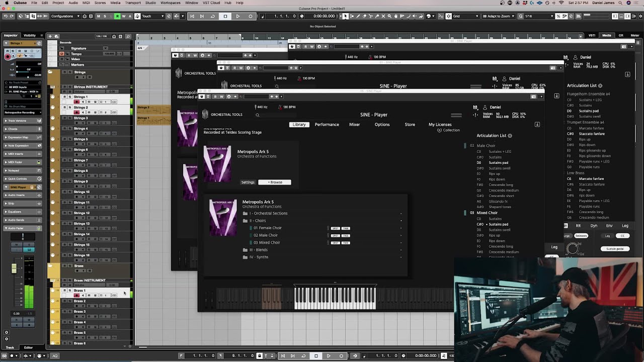Open the File menu

tap(34, 3)
